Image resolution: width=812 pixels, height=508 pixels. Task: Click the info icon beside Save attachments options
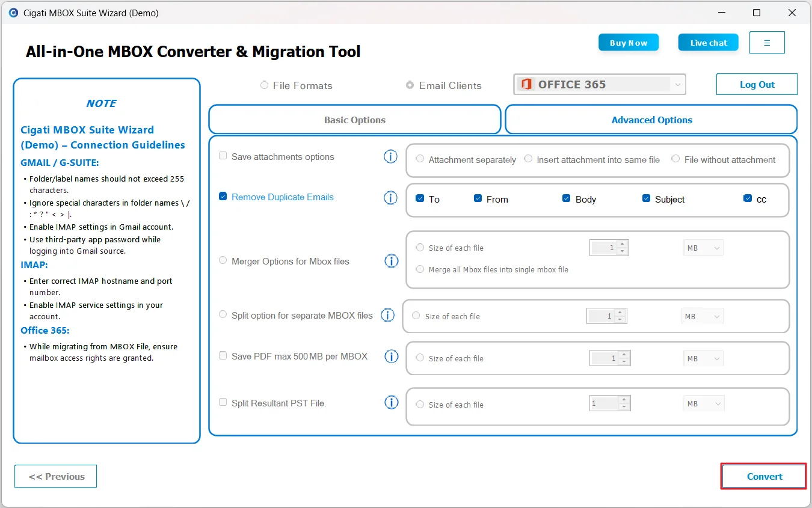coord(391,157)
